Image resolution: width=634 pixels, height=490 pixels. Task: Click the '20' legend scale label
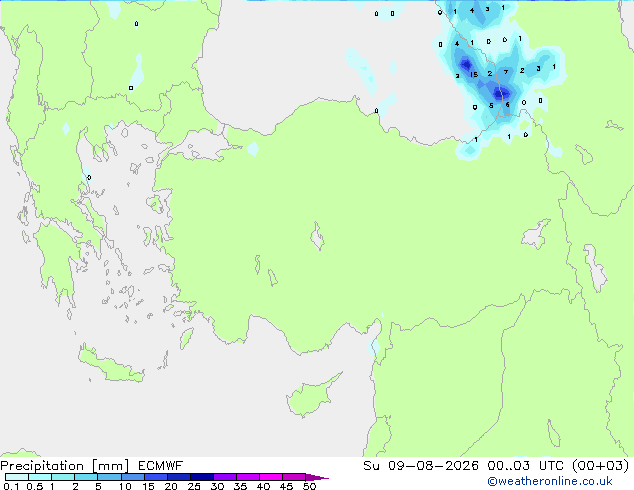(x=171, y=486)
